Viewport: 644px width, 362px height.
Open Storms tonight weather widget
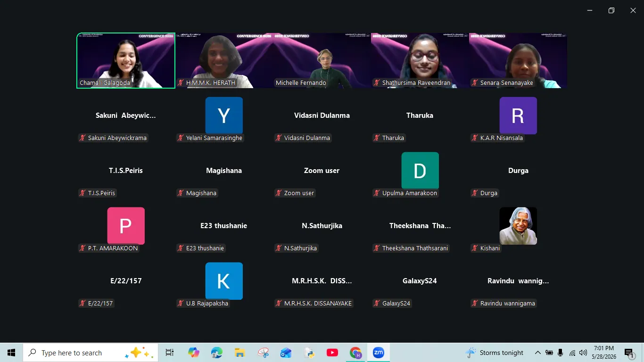point(494,353)
